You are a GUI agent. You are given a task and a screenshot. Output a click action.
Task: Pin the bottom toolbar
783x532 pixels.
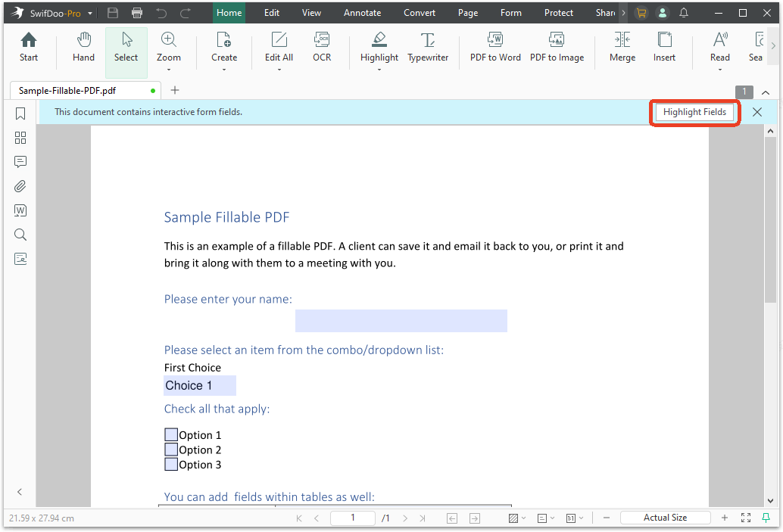[x=766, y=518]
